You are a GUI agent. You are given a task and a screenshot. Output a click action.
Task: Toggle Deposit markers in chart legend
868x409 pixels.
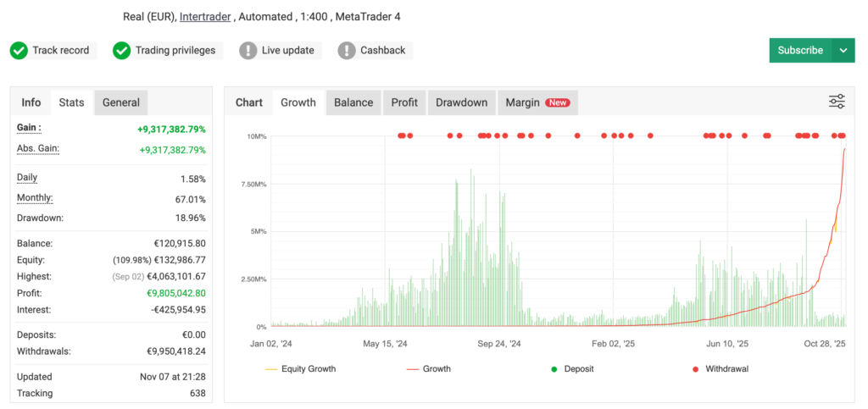(576, 368)
